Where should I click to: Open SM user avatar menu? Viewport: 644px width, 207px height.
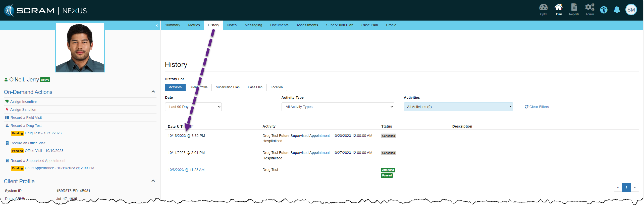click(x=631, y=10)
